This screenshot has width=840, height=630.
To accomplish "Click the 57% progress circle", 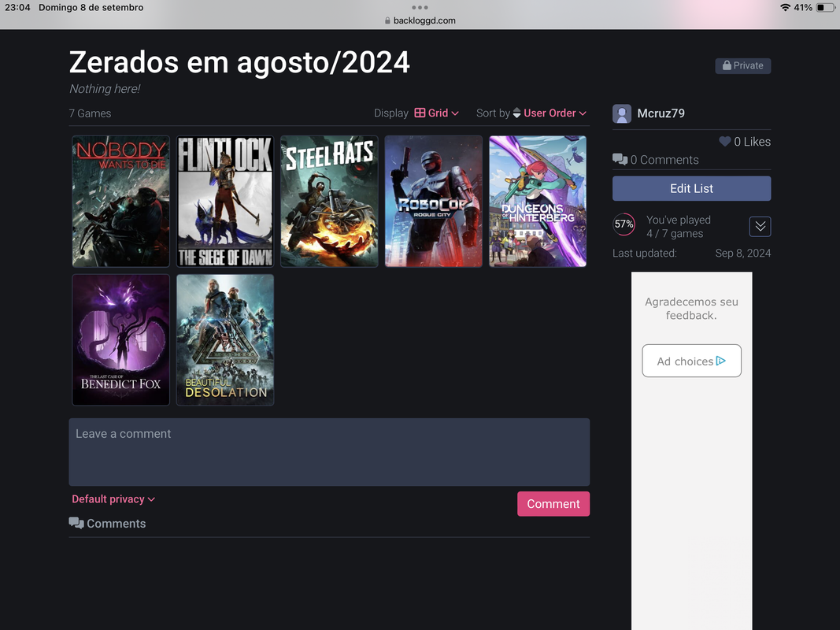I will (624, 224).
